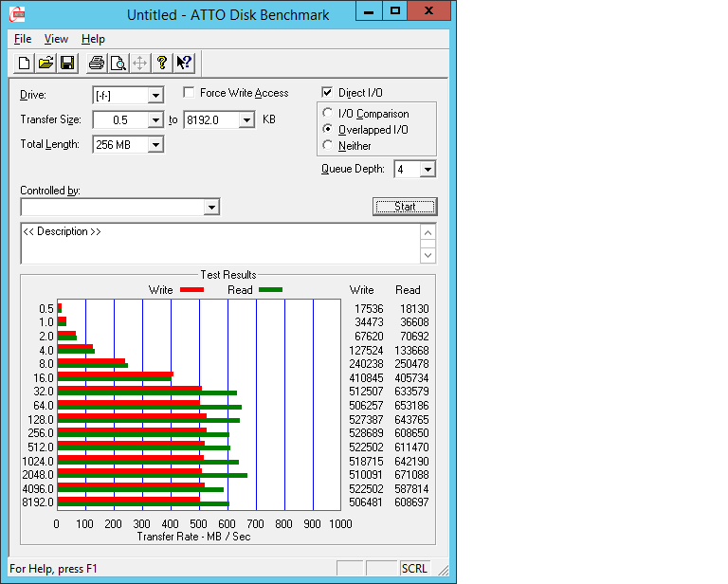Click the 'For Help, press F1' status text
The width and height of the screenshot is (728, 584).
[x=53, y=569]
